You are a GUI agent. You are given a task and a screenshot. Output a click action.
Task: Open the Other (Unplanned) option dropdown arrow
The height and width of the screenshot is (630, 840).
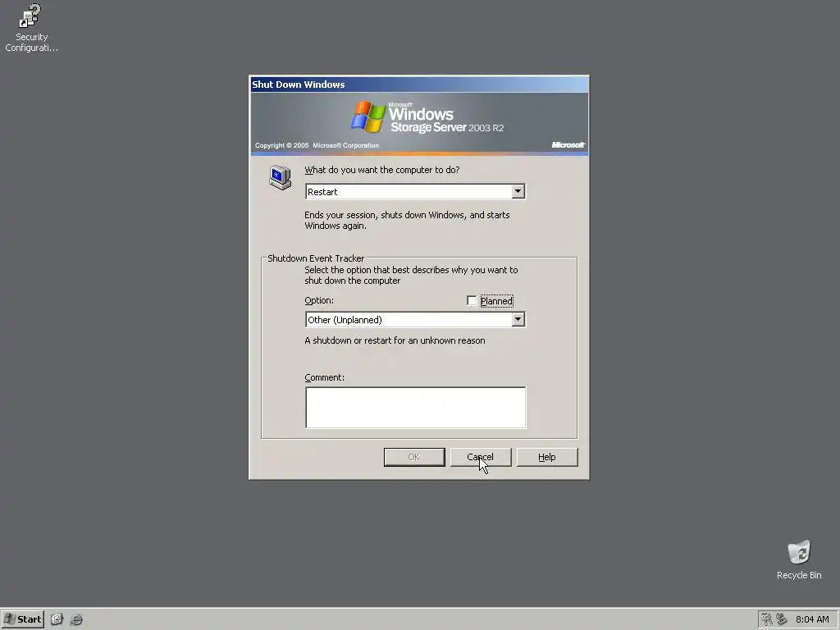(518, 319)
